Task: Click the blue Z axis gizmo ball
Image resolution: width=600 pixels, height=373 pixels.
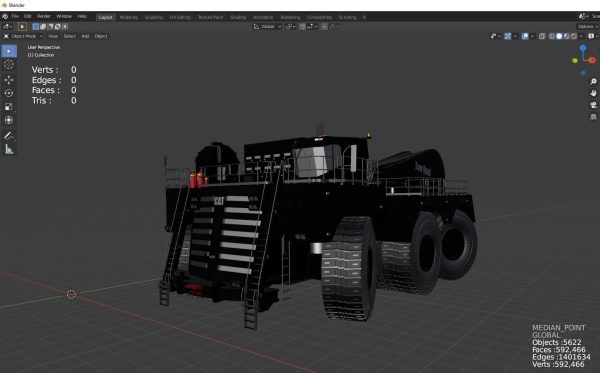Action: point(582,48)
